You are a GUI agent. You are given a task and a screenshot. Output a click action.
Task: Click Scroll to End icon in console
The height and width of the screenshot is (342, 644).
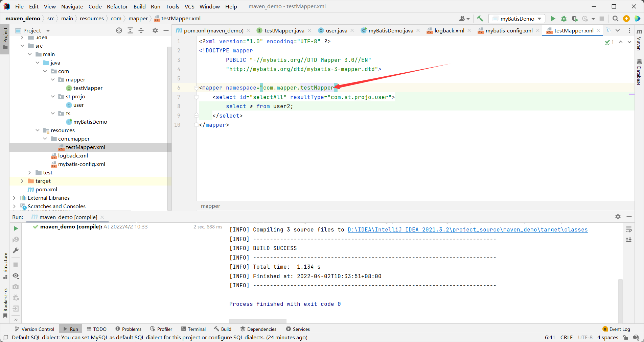[x=629, y=240]
